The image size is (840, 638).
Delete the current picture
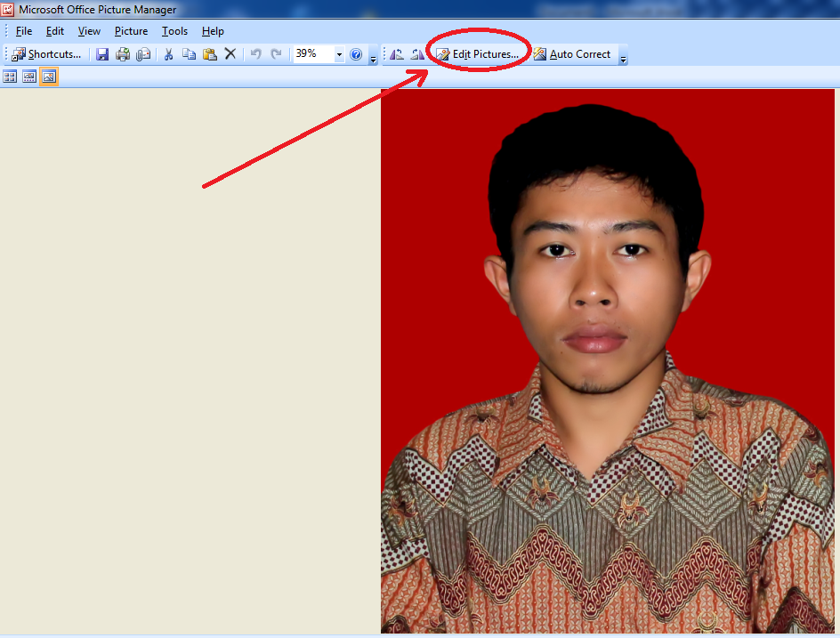click(230, 53)
